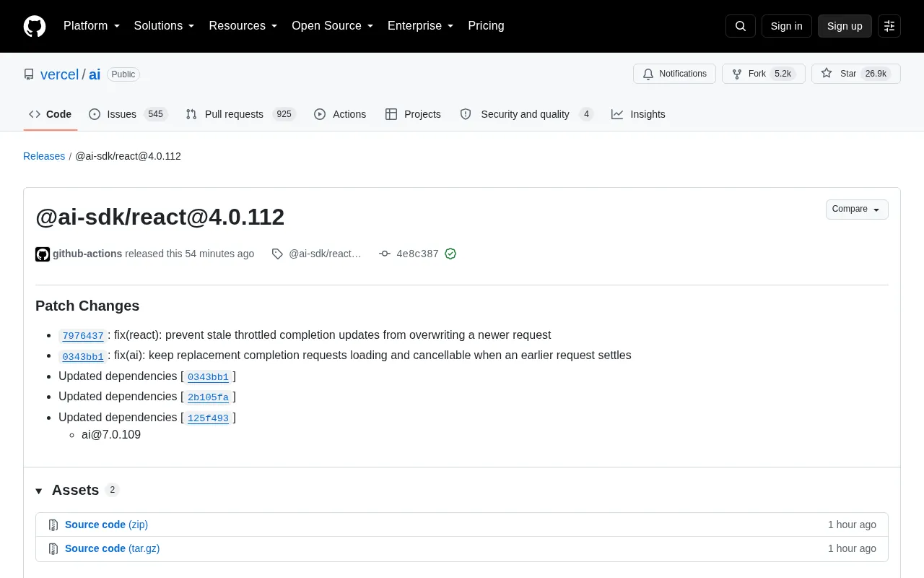Click the tag icon next to @ai-sdk/react
The image size is (924, 578).
point(277,254)
